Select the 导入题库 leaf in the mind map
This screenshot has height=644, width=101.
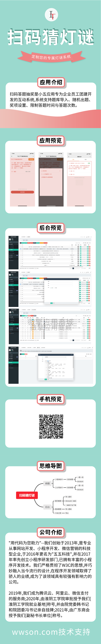pyautogui.click(x=68, y=509)
